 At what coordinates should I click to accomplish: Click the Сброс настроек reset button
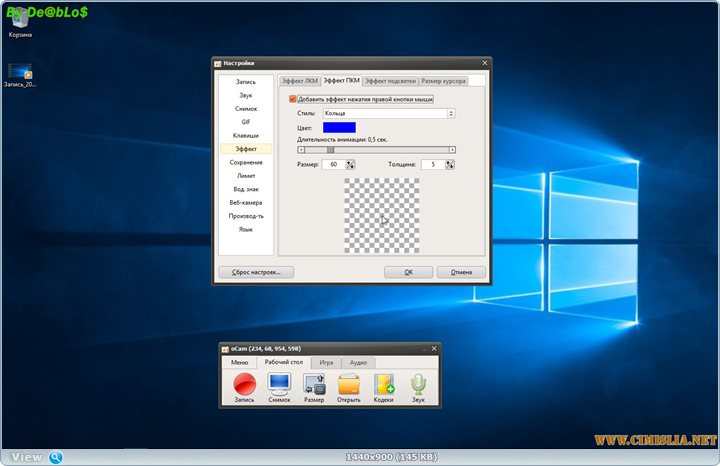[x=256, y=272]
